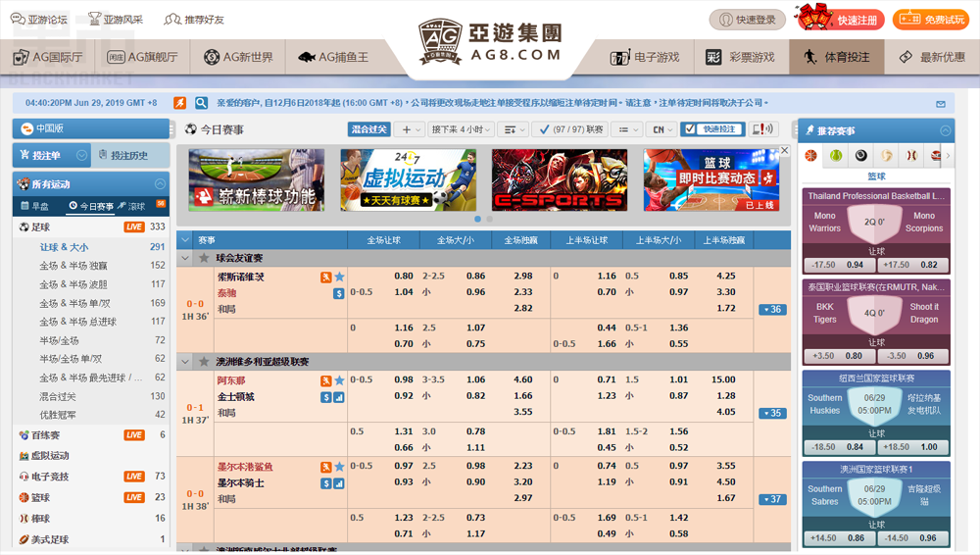Toggle the 快速投注 checkbox
The height and width of the screenshot is (555, 980).
point(690,129)
